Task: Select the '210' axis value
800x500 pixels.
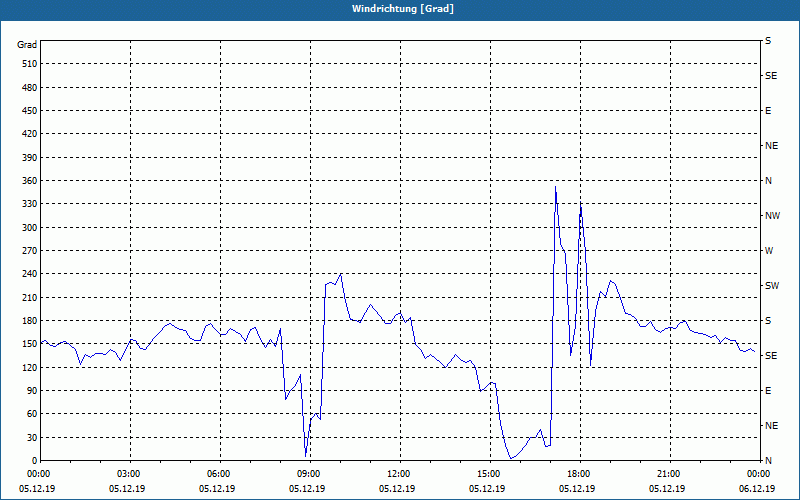Action: click(x=29, y=297)
